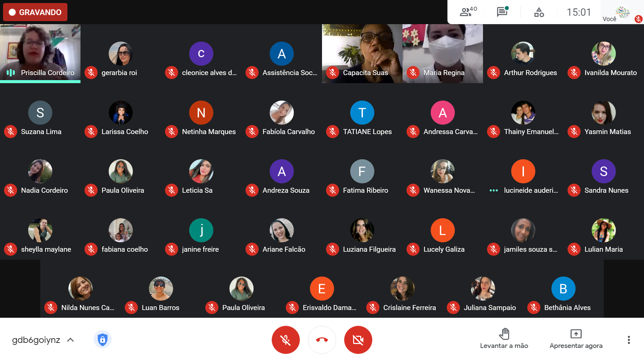Image resolution: width=644 pixels, height=362 pixels.
Task: Open the activities shapes icon
Action: (x=539, y=12)
